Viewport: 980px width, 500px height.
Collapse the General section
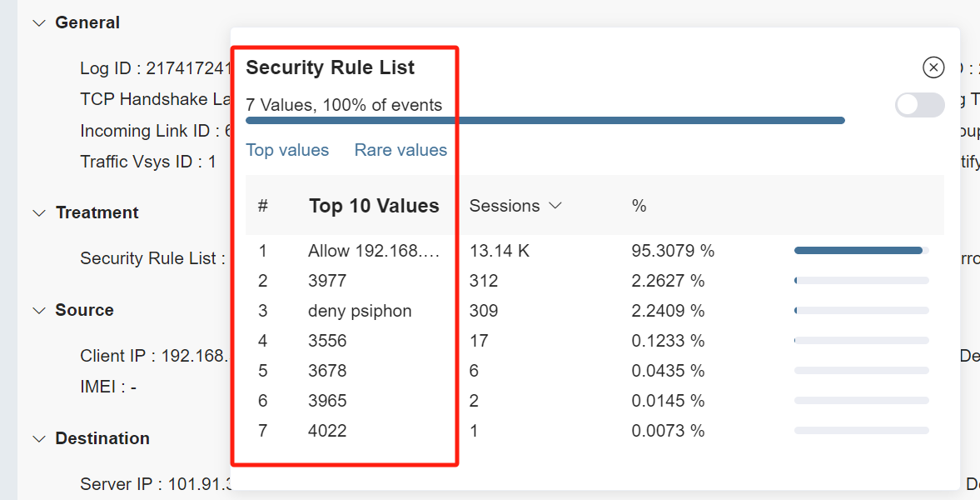(x=38, y=23)
